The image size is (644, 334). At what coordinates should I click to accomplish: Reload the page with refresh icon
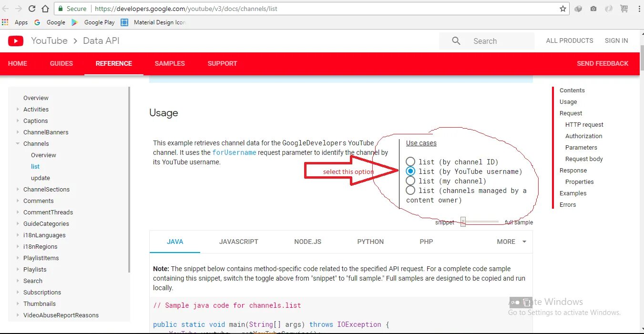tap(32, 9)
